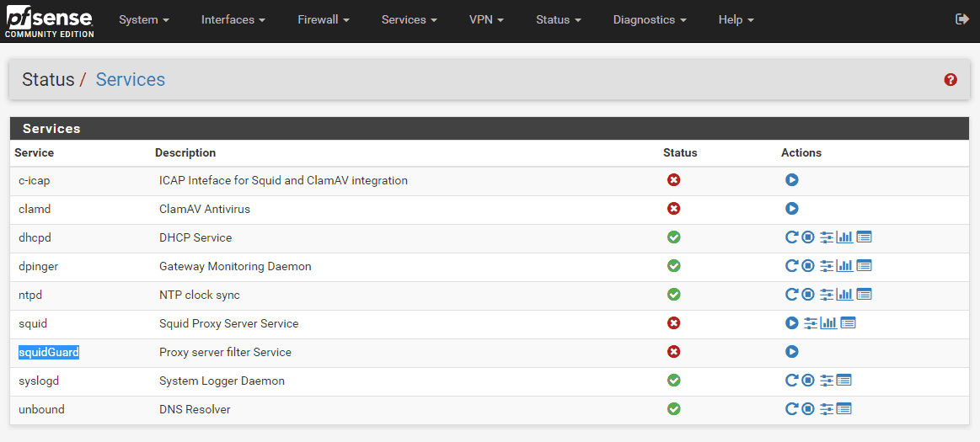This screenshot has height=442, width=980.
Task: Stop the syslogd service
Action: pos(807,381)
